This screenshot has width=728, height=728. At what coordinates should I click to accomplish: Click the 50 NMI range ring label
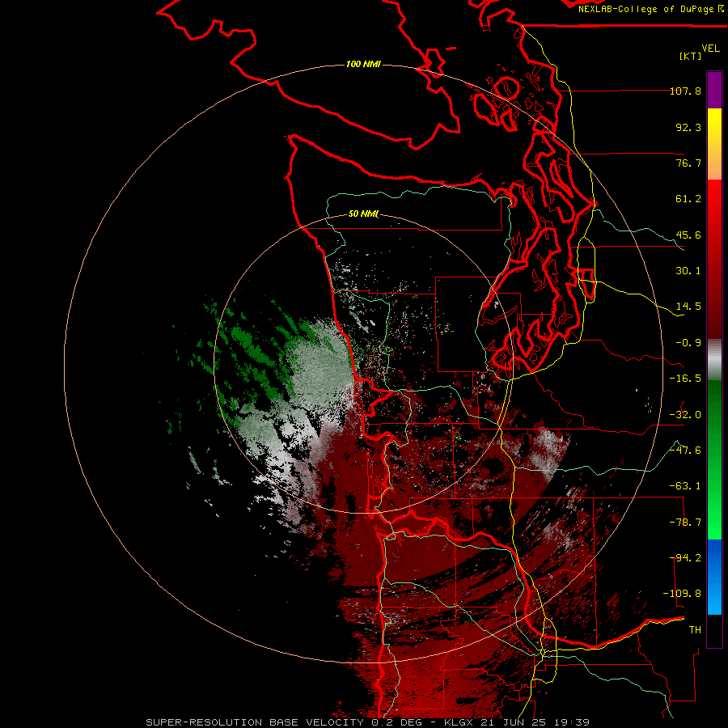[x=363, y=214]
